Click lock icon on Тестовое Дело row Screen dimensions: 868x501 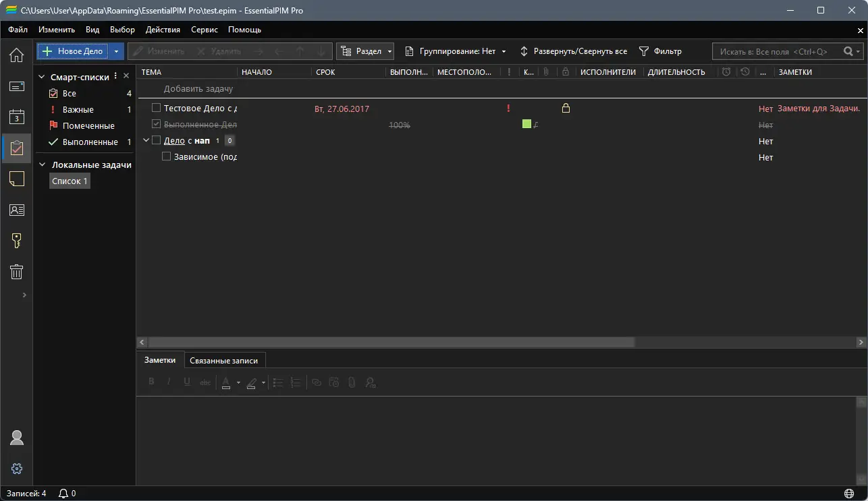[x=566, y=108]
